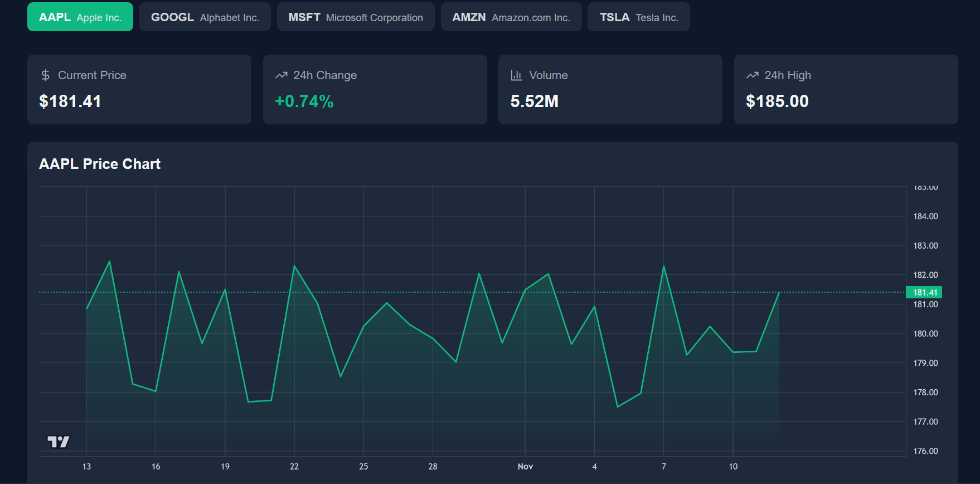Click the 184.00 price scale label
Screen dimensions: 980x484
925,216
